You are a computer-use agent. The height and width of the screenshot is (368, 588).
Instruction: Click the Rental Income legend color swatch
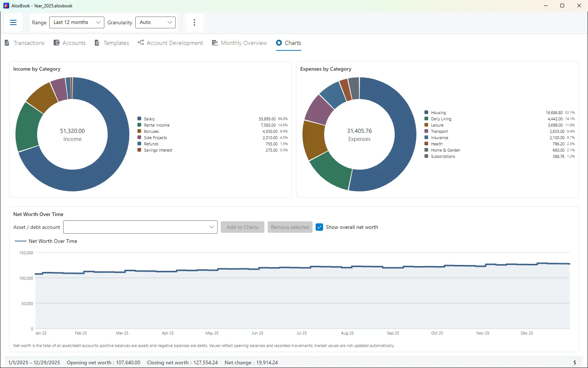(x=139, y=125)
